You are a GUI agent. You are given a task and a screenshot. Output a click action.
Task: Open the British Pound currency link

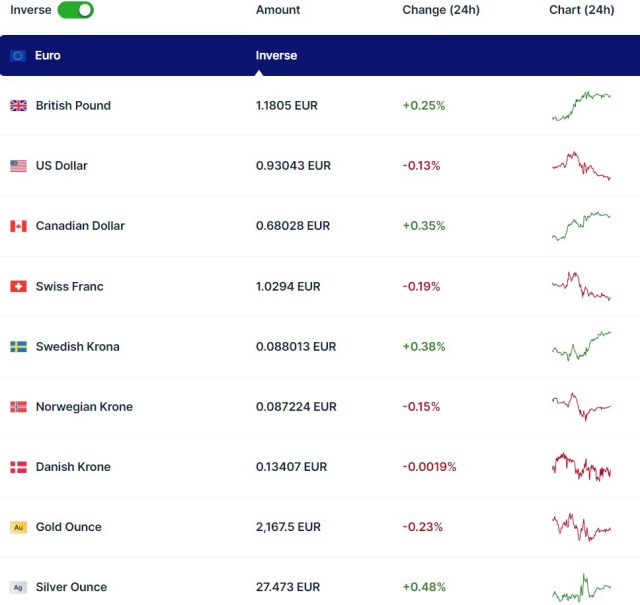(x=73, y=106)
